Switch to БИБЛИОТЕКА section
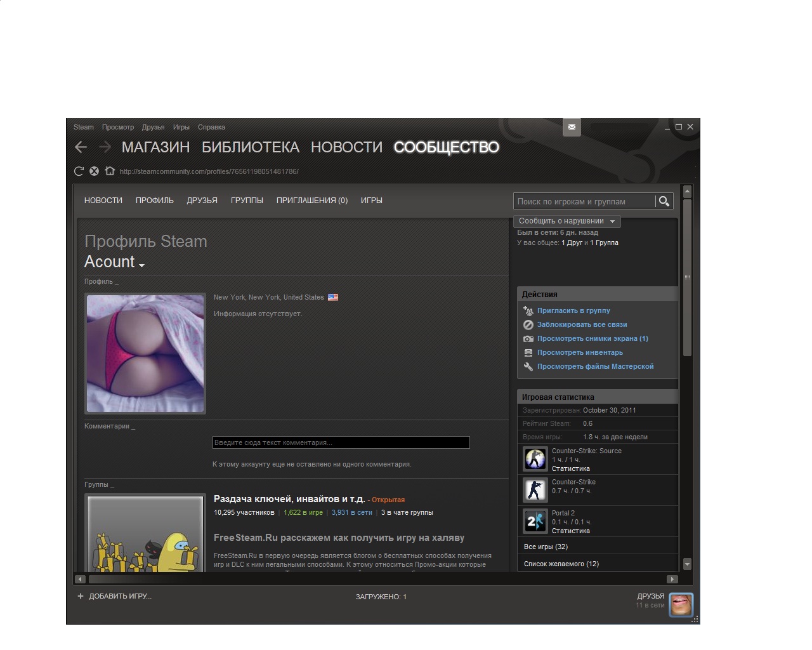This screenshot has width=812, height=650. [251, 147]
